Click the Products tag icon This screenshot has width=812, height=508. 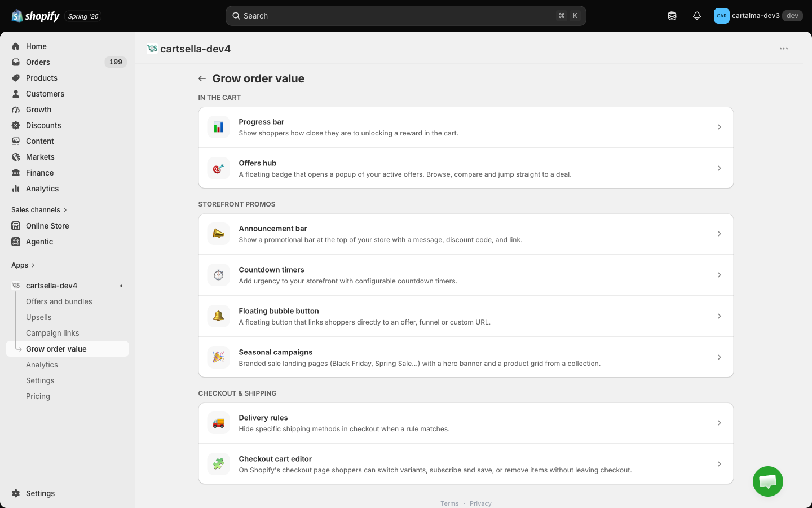pos(16,78)
